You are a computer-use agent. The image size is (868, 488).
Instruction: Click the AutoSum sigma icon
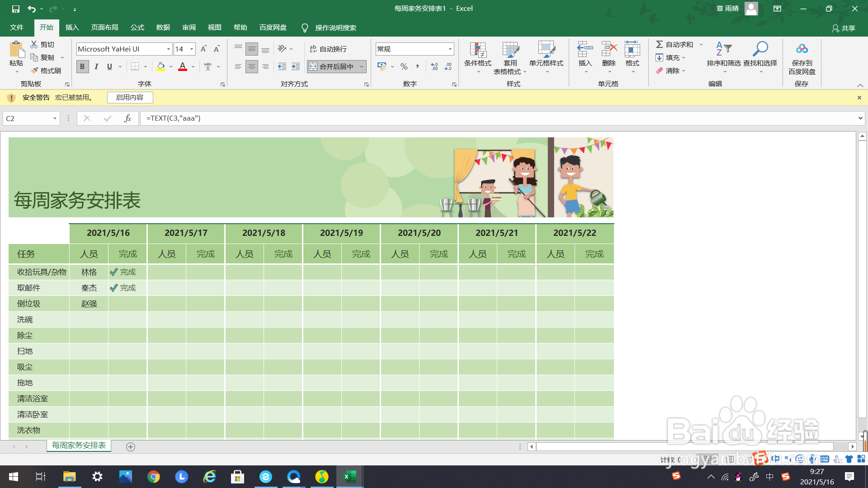point(660,44)
